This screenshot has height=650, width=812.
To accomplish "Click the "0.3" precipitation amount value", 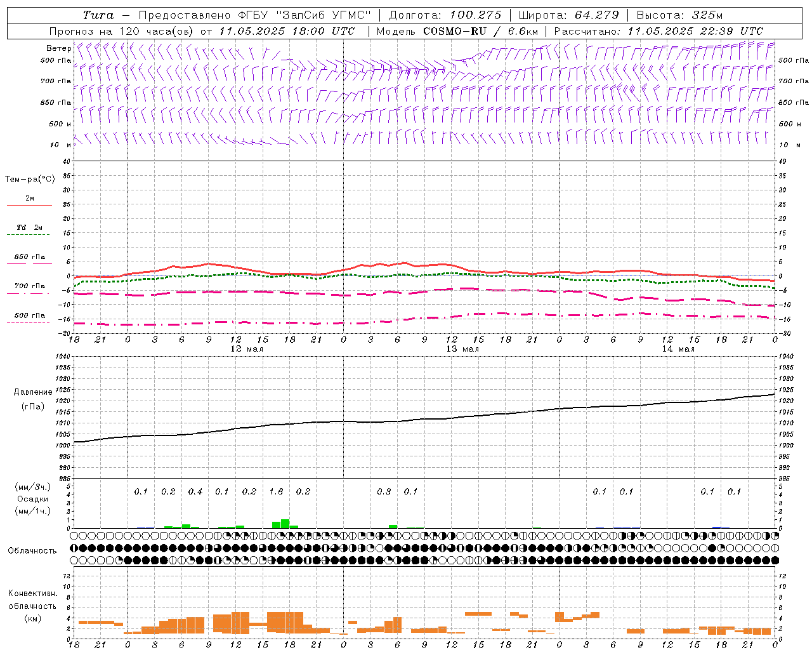I will click(x=384, y=492).
